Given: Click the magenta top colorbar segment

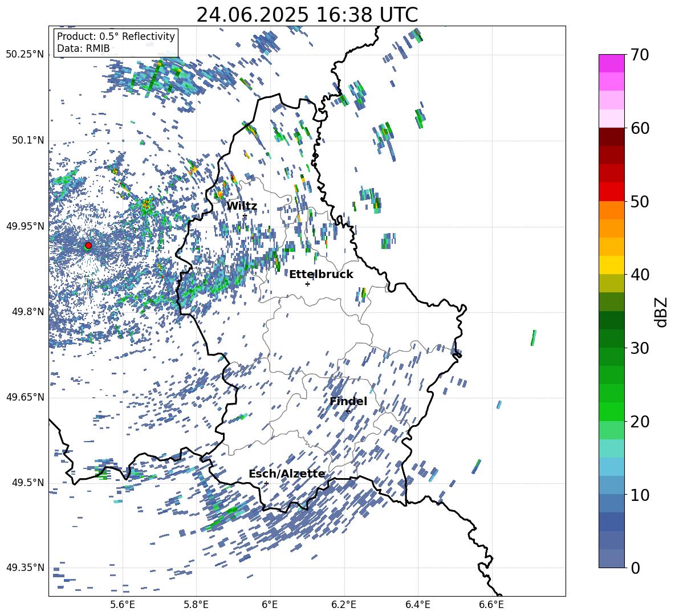Looking at the screenshot, I should 611,63.
